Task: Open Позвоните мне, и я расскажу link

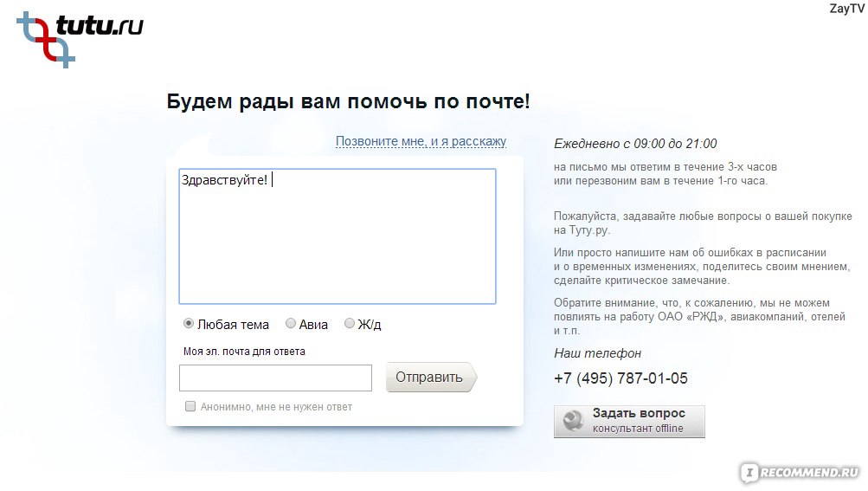Action: (x=421, y=141)
